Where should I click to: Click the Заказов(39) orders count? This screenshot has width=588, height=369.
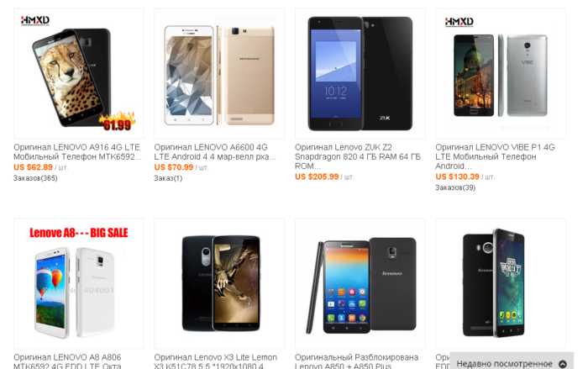pos(455,187)
